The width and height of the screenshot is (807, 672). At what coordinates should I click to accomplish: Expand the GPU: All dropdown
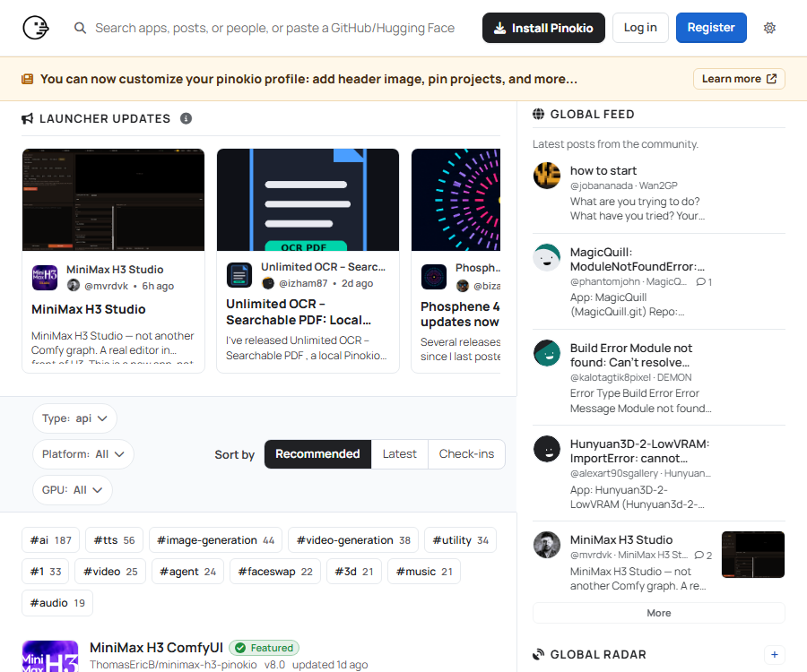(73, 490)
